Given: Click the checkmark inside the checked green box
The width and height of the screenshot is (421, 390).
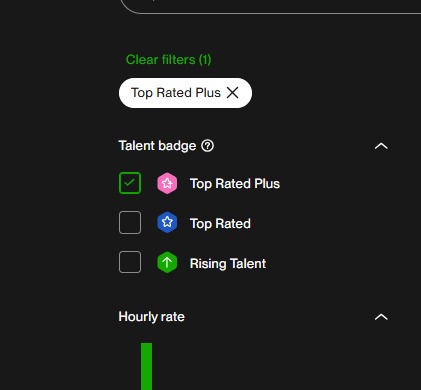Looking at the screenshot, I should (x=130, y=182).
